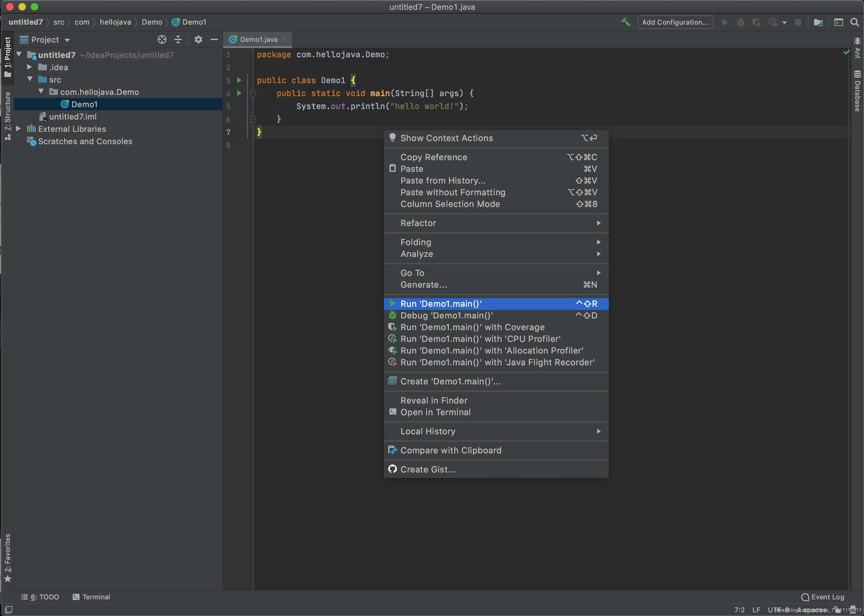Expand the Local History submenu

pos(496,431)
